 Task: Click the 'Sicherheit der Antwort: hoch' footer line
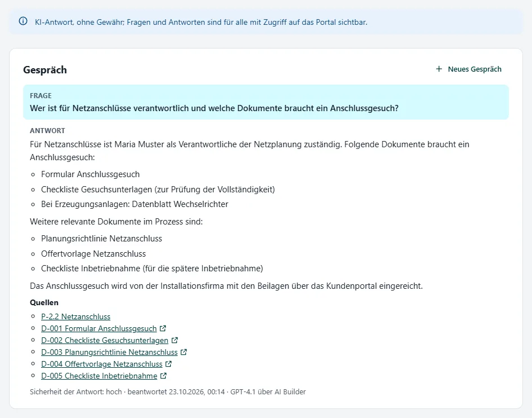pos(167,392)
